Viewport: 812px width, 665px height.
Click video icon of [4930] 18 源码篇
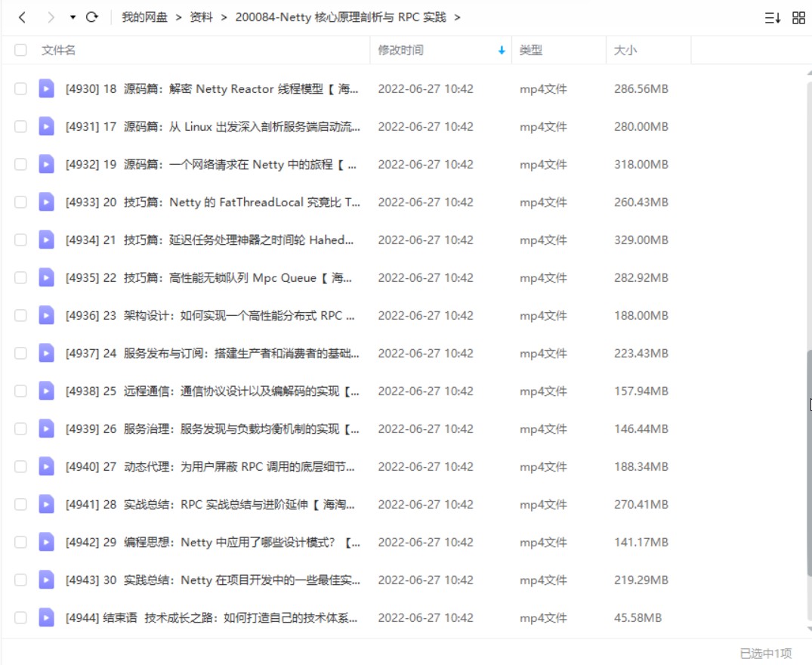[47, 88]
